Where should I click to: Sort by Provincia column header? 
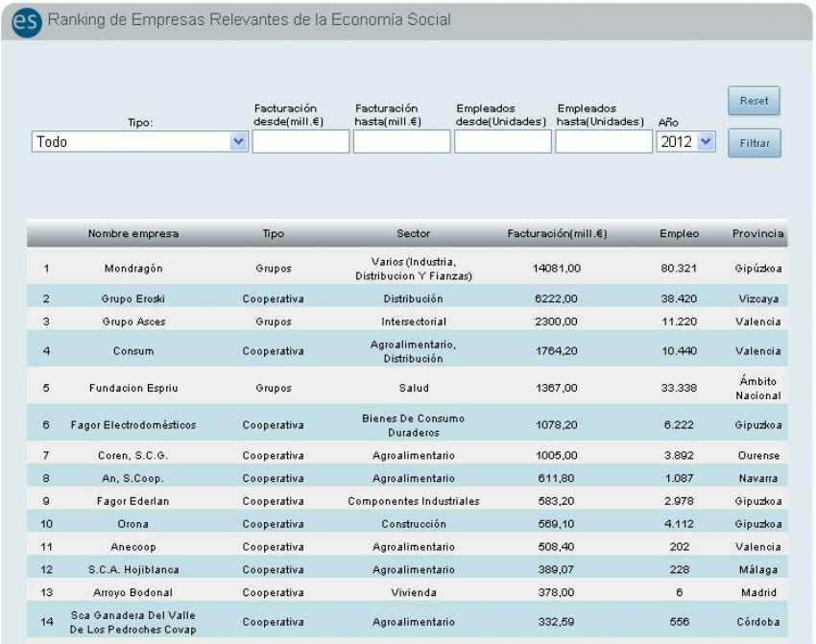[x=757, y=233]
